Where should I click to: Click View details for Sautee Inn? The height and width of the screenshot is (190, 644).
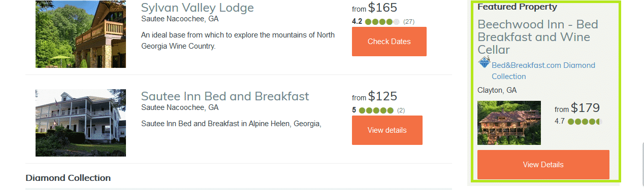click(387, 130)
